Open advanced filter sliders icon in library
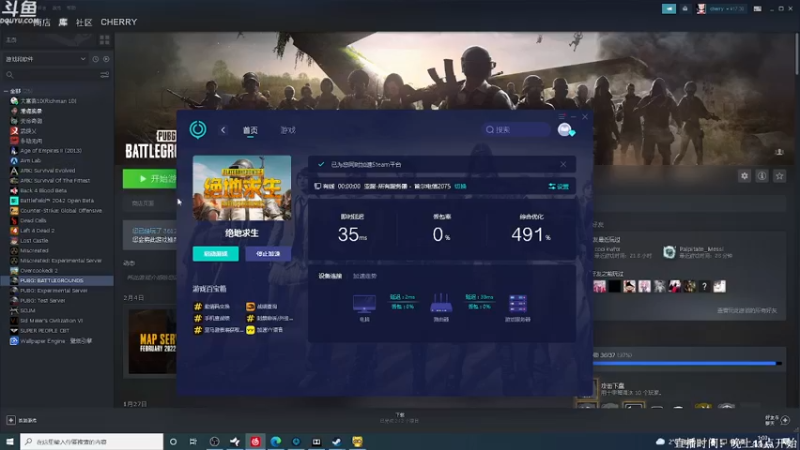The image size is (800, 450). 105,75
